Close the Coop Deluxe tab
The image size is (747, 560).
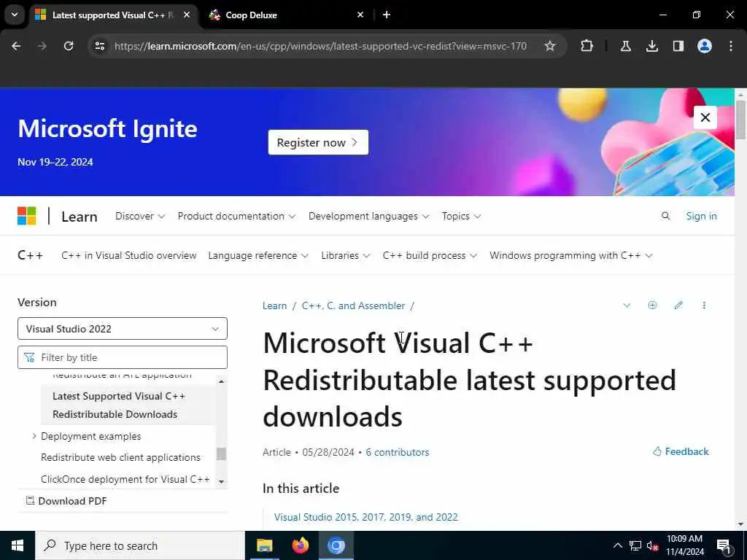(x=360, y=15)
